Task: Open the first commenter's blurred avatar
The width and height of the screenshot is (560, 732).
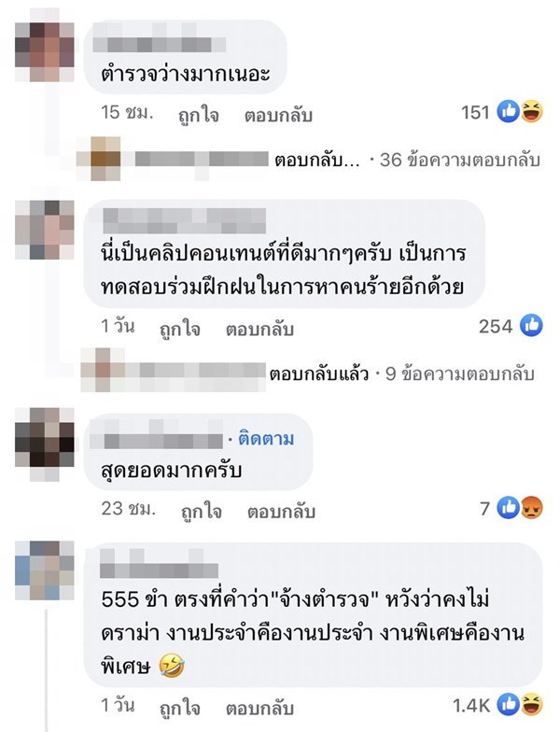Action: click(x=45, y=51)
